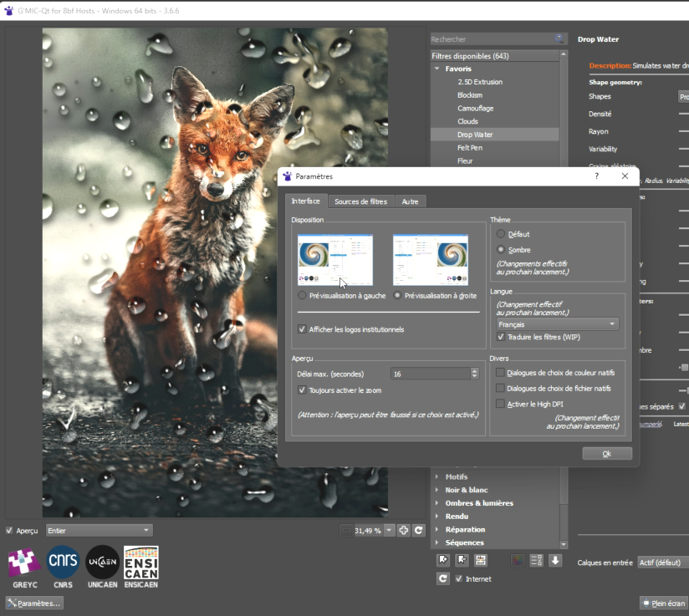
Task: Reset the preview zoom with the refresh icon
Action: pyautogui.click(x=419, y=530)
